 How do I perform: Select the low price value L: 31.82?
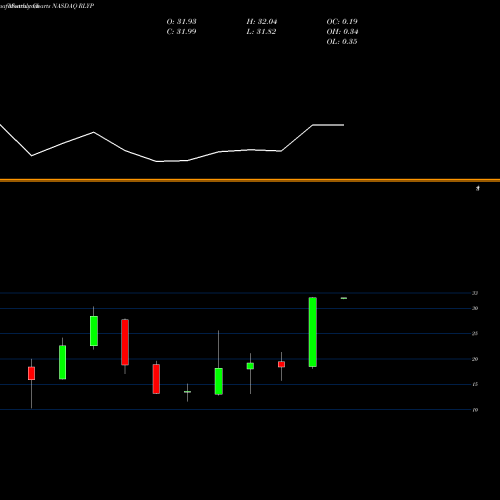coord(261,32)
